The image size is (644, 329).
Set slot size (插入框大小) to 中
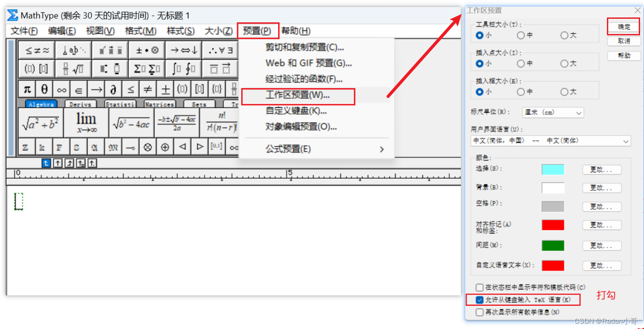pos(525,92)
